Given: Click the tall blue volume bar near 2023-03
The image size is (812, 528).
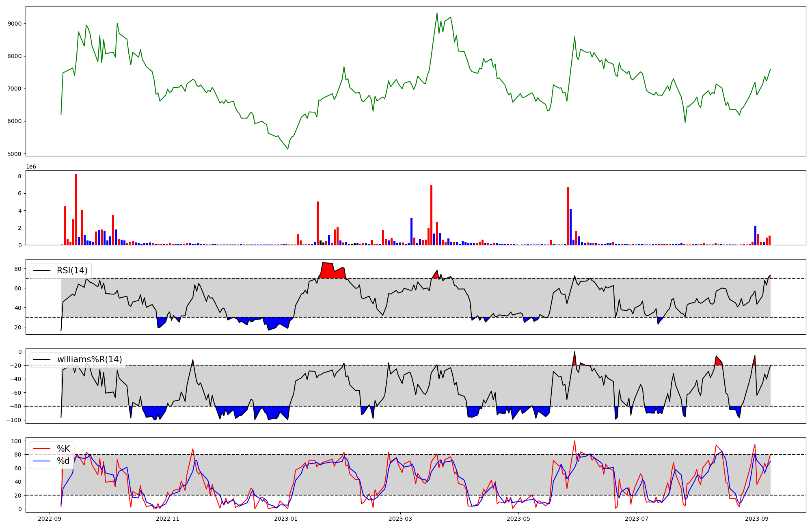Looking at the screenshot, I should 411,232.
